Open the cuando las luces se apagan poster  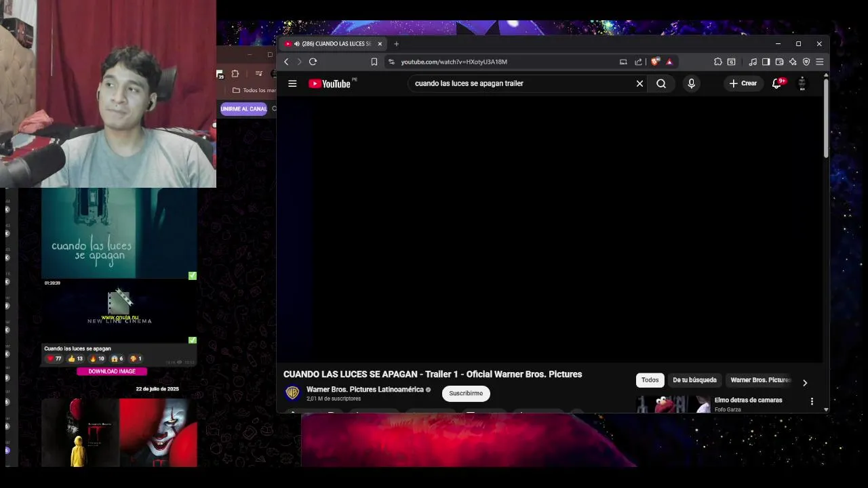(119, 233)
